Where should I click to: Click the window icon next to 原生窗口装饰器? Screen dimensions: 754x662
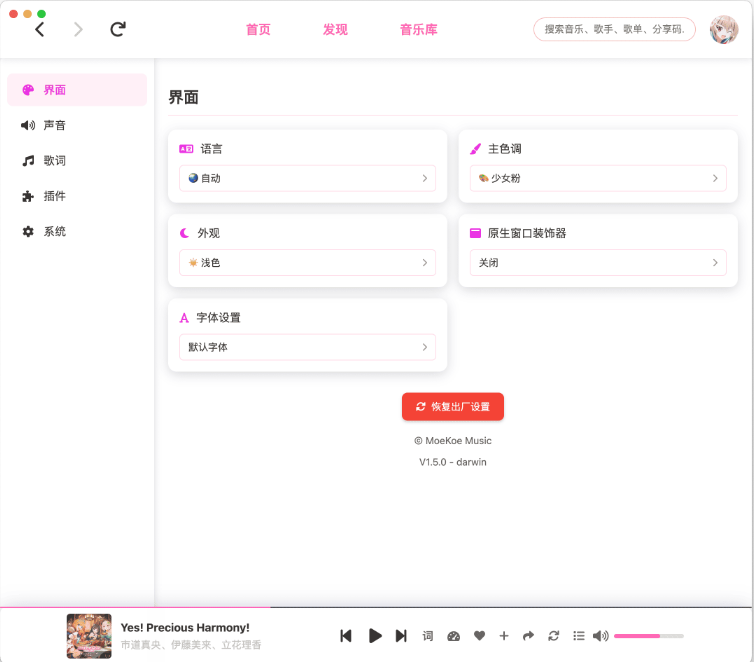tap(475, 233)
